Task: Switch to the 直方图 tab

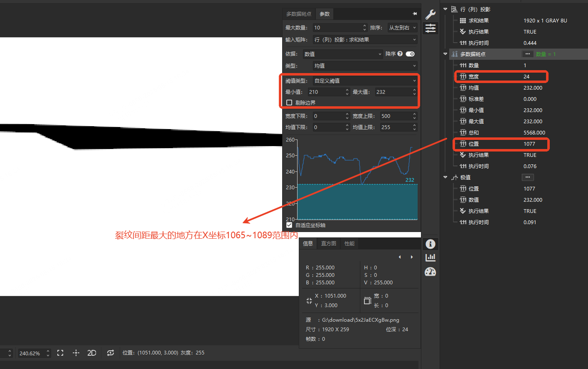Action: 328,244
